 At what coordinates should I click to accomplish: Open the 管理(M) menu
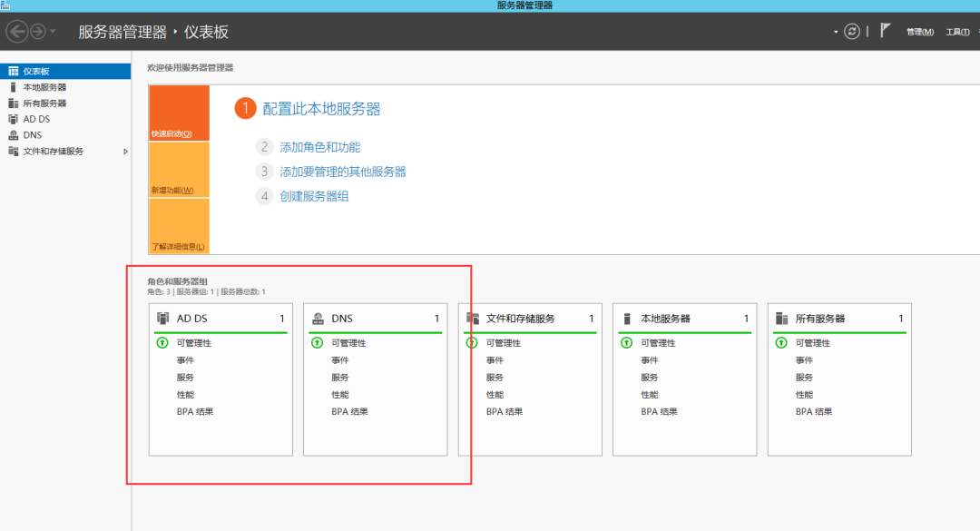[x=920, y=32]
